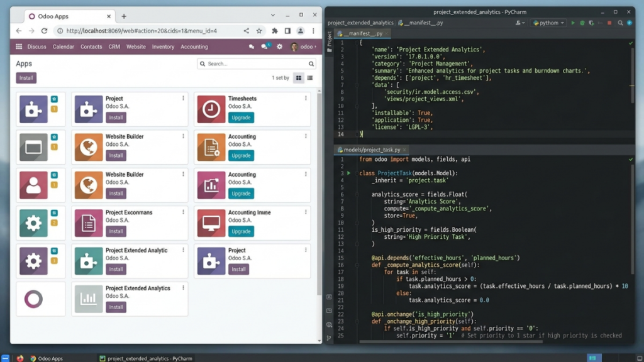Stop the running process in PyCharm
Image resolution: width=644 pixels, height=362 pixels.
coord(609,23)
